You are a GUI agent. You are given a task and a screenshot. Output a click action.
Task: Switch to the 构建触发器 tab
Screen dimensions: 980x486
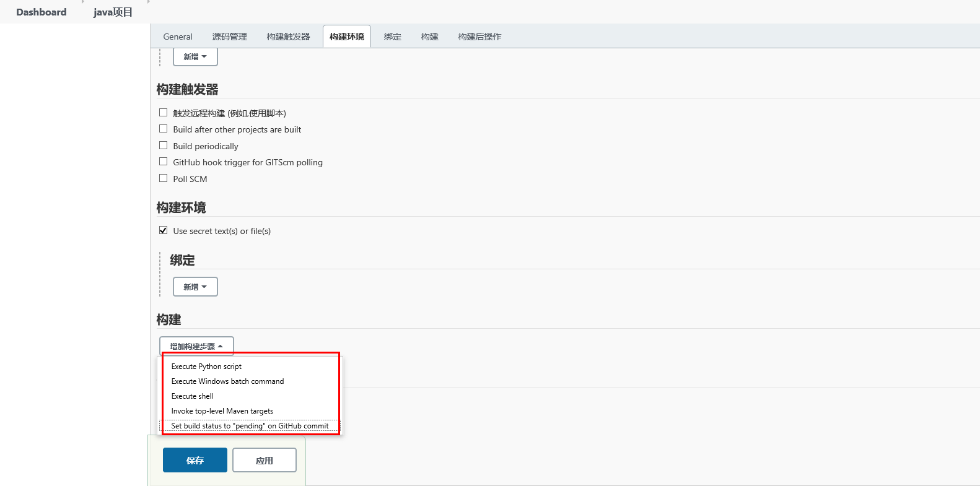[x=288, y=37]
